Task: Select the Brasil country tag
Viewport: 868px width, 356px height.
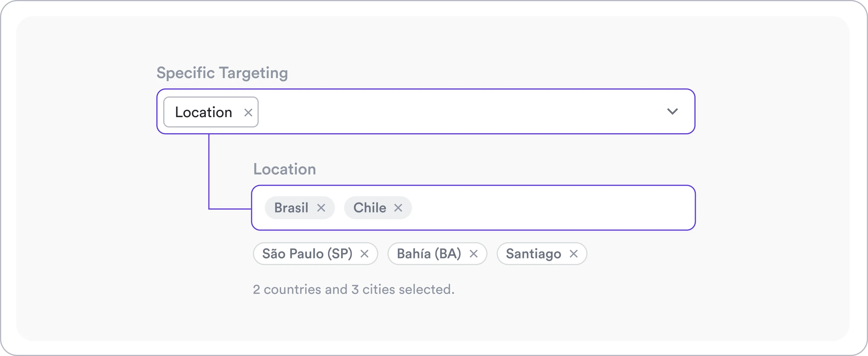Action: (x=291, y=208)
